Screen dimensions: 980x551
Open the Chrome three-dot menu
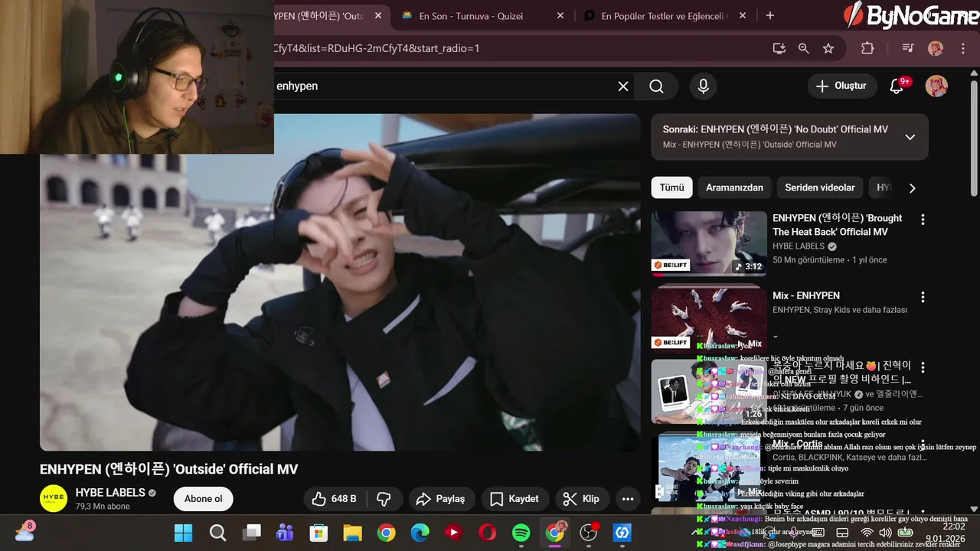[x=963, y=48]
